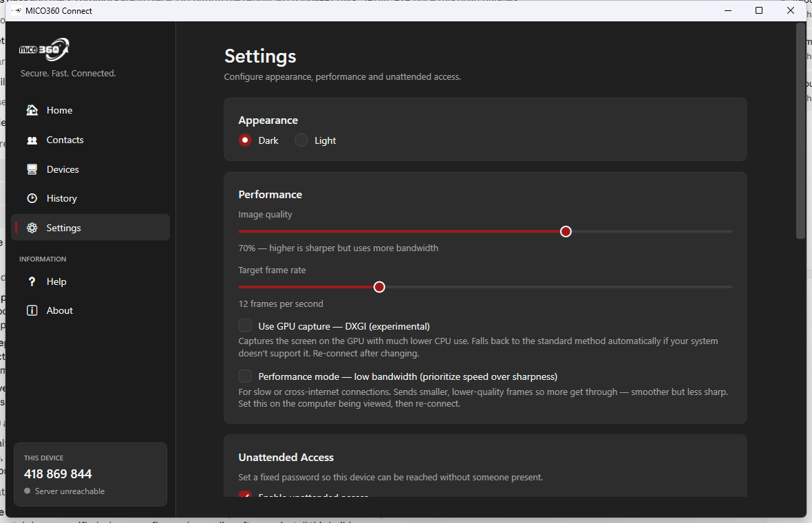Image resolution: width=812 pixels, height=523 pixels.
Task: Click the Unattended Access heading
Action: tap(286, 457)
